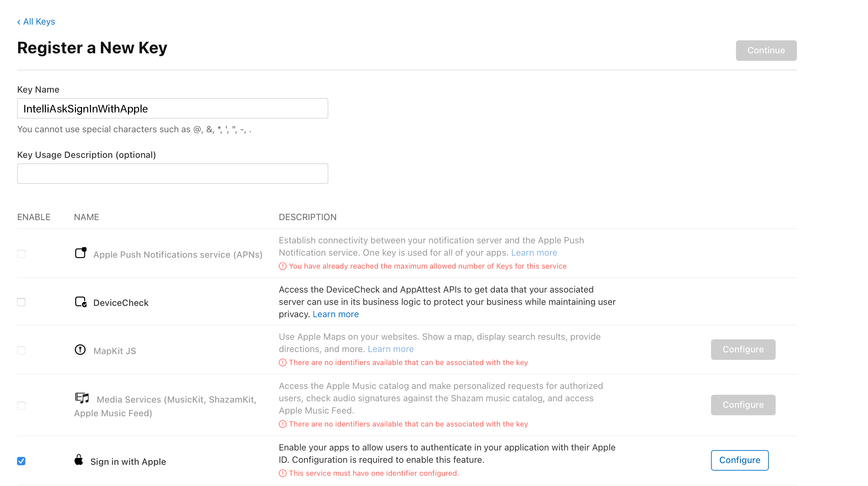
Task: Click the MapKit JS service name
Action: pyautogui.click(x=115, y=351)
